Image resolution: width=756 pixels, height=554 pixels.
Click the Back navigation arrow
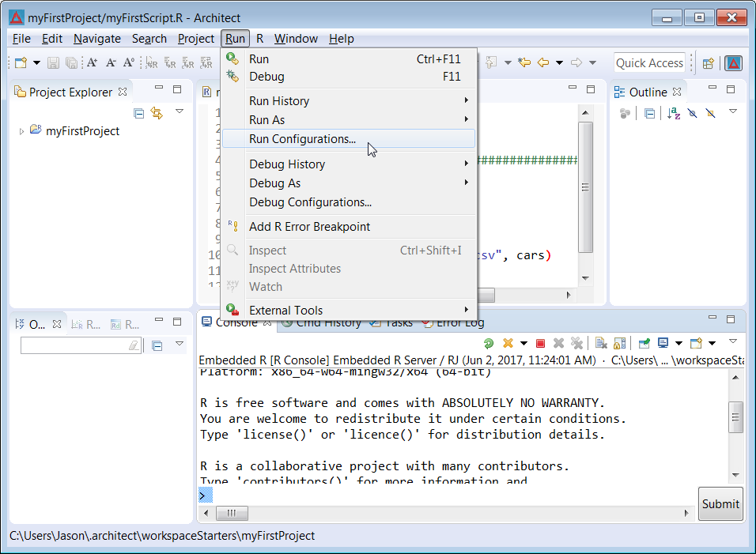coord(543,62)
